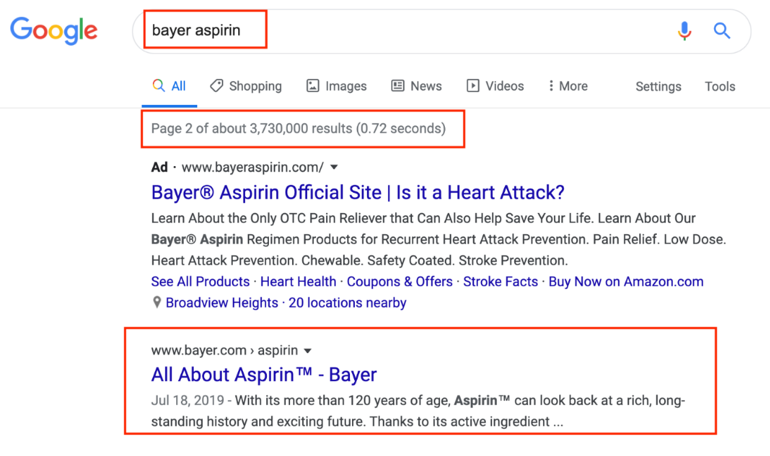This screenshot has width=770, height=456.
Task: Click the 'Jul 18, 2019' result date
Action: point(188,401)
